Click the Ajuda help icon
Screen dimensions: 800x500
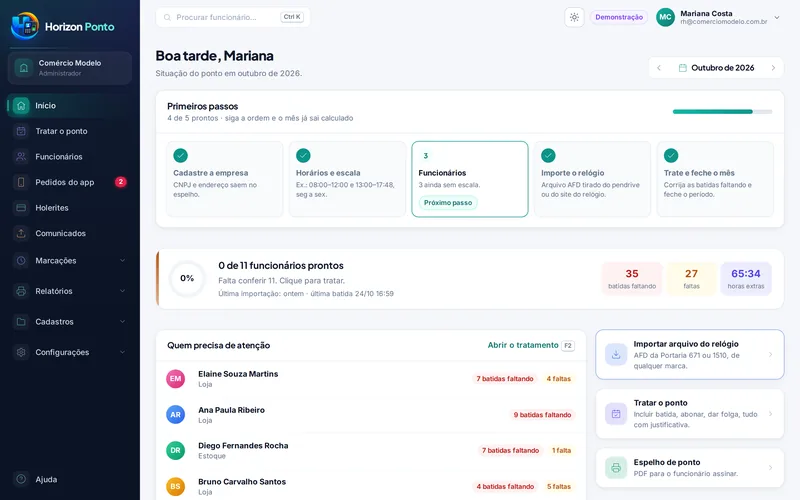[21, 479]
